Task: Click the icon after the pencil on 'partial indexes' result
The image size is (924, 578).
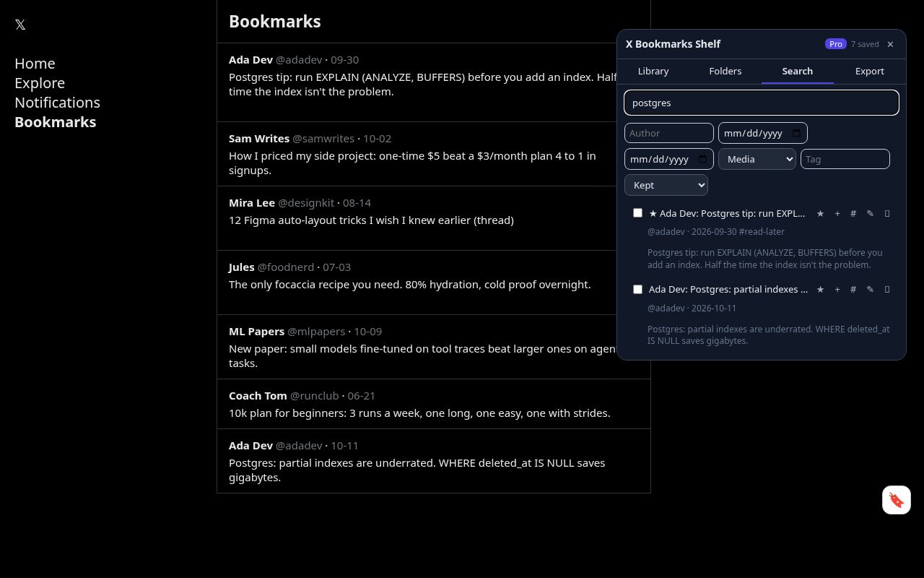Action: pos(887,289)
